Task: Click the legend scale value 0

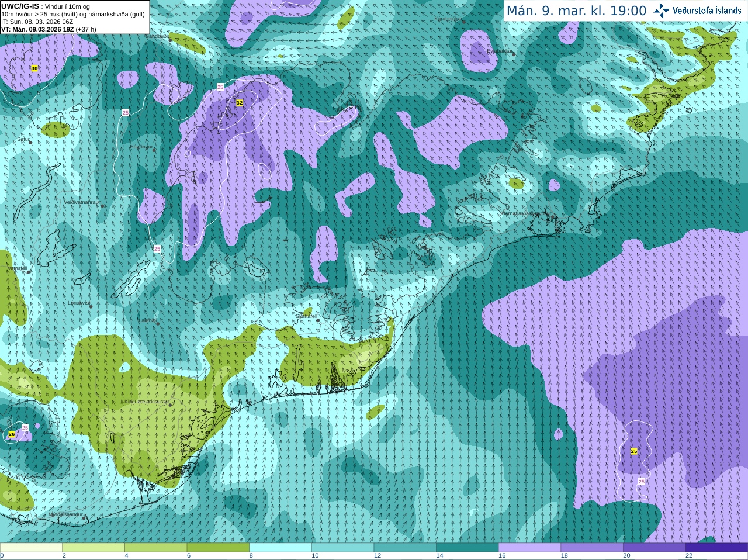Action: (x=2, y=556)
